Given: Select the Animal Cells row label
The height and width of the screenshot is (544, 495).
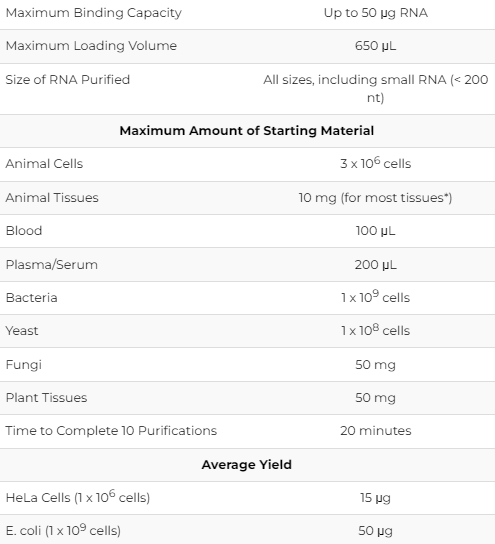Looking at the screenshot, I should [x=44, y=164].
